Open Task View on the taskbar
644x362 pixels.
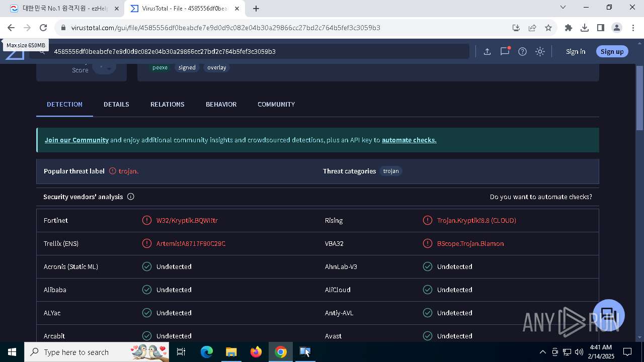[181, 352]
